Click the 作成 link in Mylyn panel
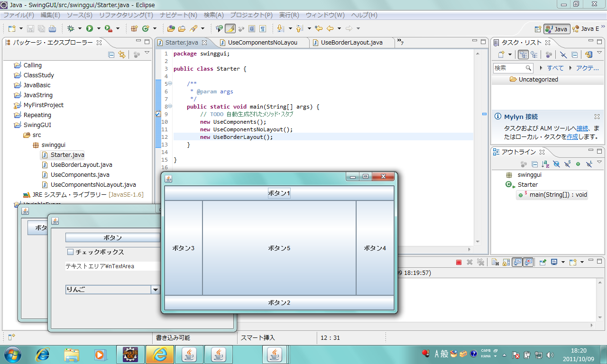This screenshot has height=364, width=607. click(x=572, y=136)
